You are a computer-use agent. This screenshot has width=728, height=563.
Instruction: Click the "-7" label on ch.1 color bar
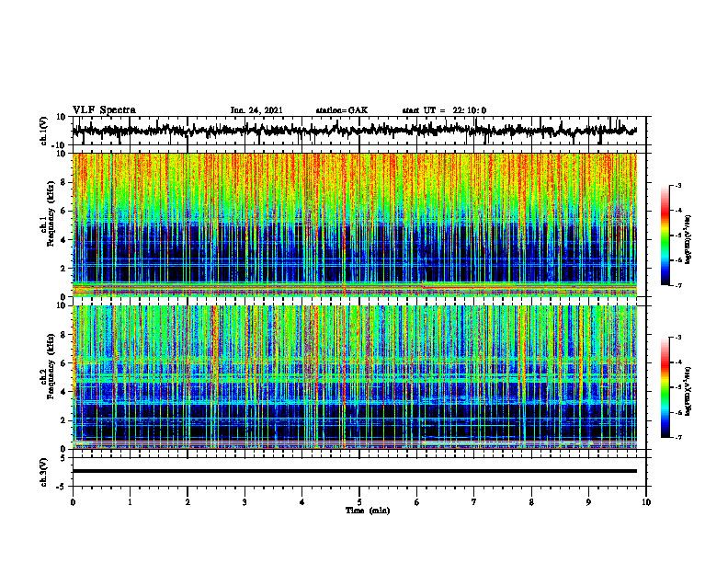pyautogui.click(x=677, y=285)
